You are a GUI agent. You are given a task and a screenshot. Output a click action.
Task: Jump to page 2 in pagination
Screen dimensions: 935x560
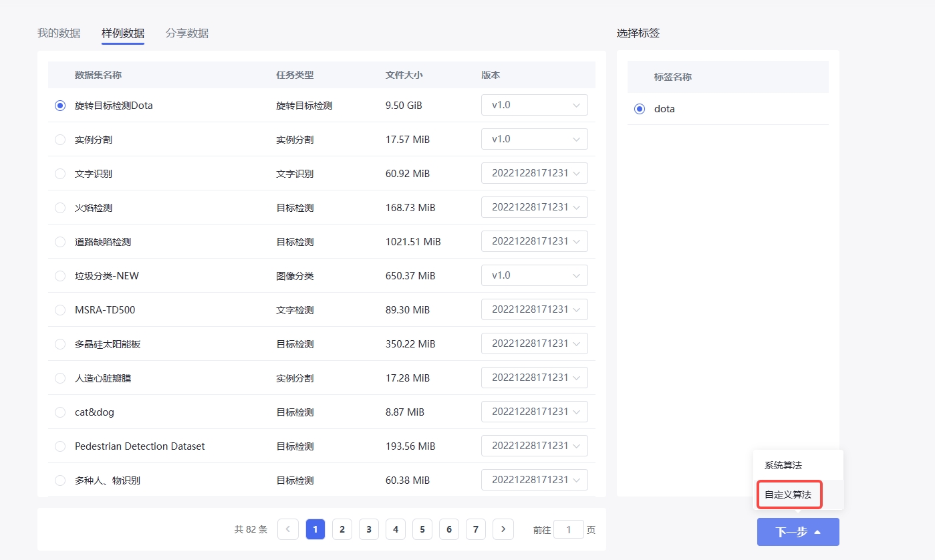(x=342, y=529)
